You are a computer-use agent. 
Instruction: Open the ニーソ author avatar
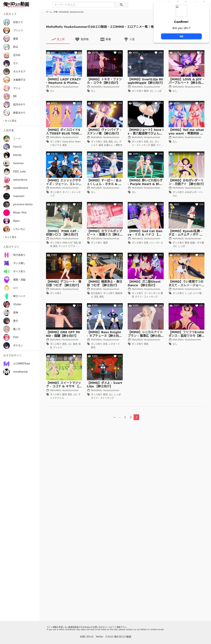(7, 138)
